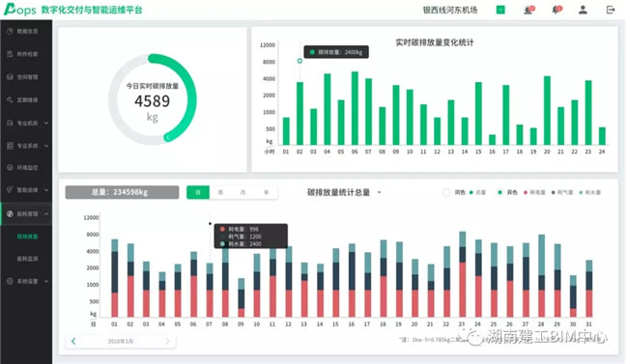Screen dimensions: 628x364
Task: Open the 空间管理 menu item
Action: click(27, 77)
